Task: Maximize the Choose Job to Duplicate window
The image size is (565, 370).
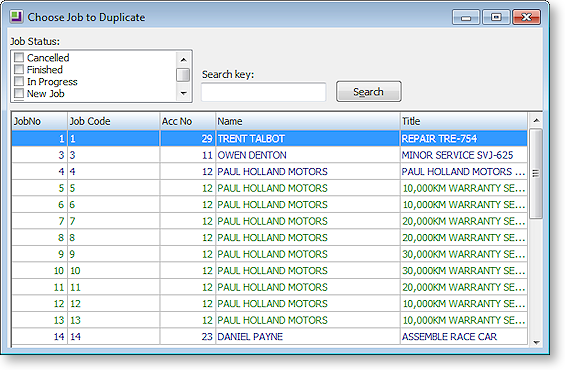Action: [x=496, y=17]
